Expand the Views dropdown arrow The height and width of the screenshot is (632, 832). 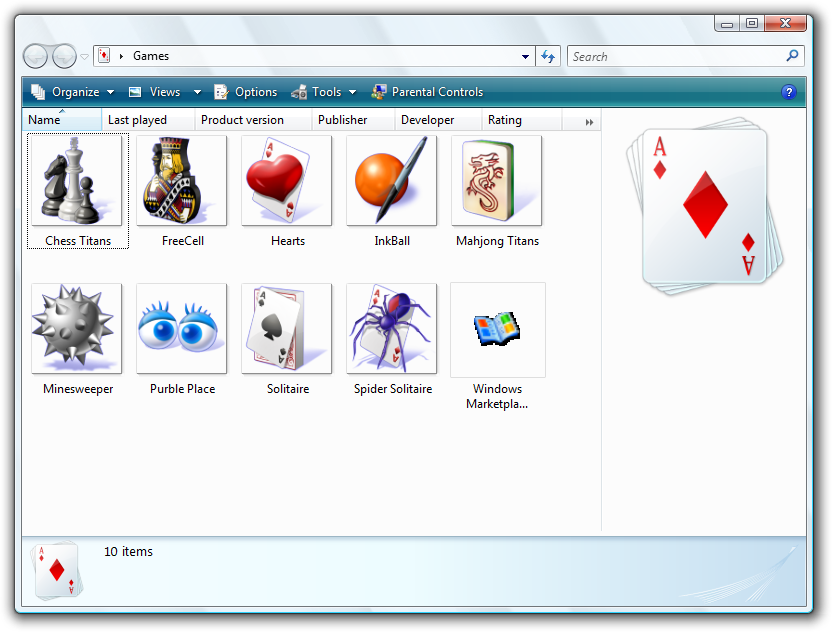(197, 92)
